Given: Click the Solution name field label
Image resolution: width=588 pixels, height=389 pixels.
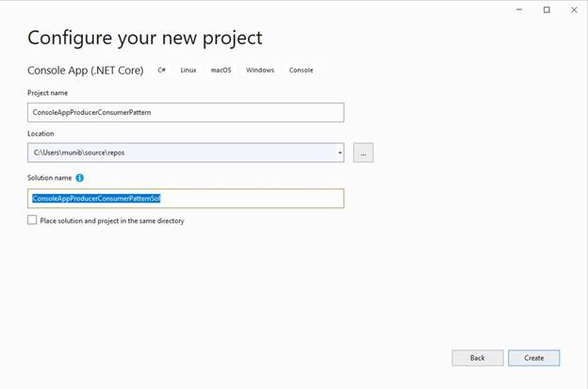Looking at the screenshot, I should [49, 177].
